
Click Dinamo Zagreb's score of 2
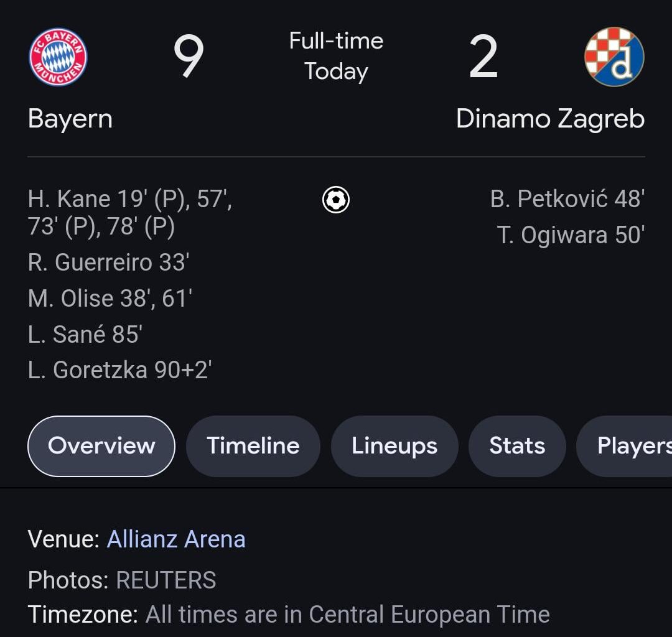point(483,57)
